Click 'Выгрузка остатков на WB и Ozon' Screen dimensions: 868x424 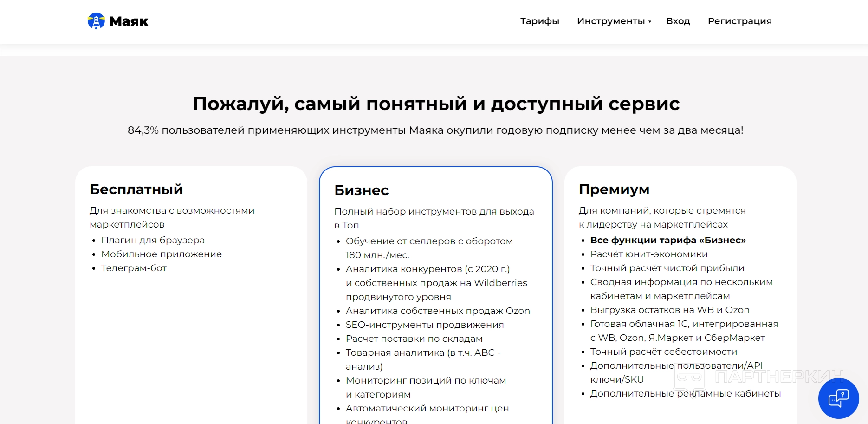click(x=670, y=310)
